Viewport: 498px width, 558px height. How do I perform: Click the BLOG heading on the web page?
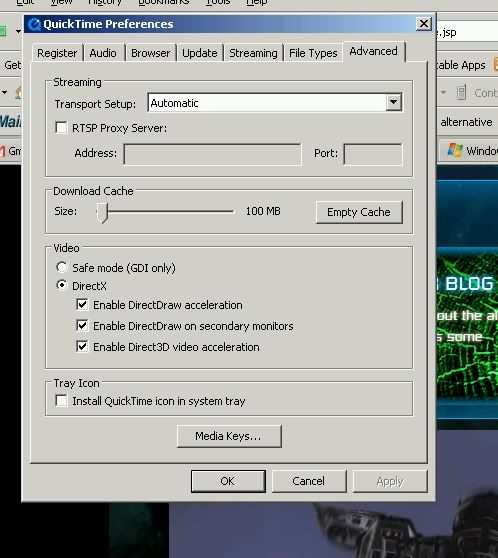click(469, 284)
